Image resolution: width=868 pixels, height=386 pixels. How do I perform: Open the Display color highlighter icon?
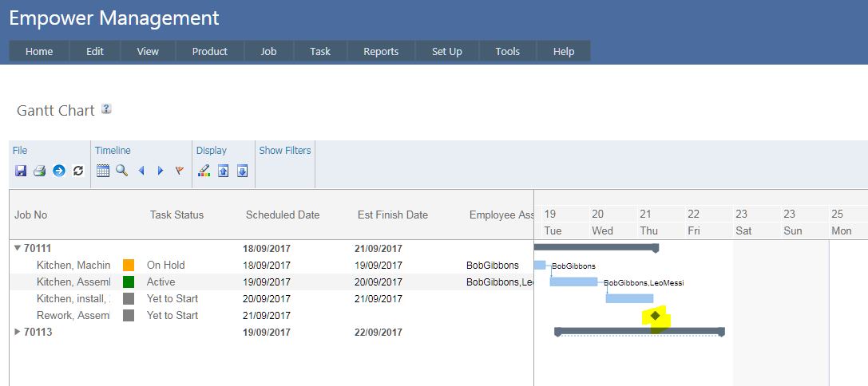coord(204,171)
